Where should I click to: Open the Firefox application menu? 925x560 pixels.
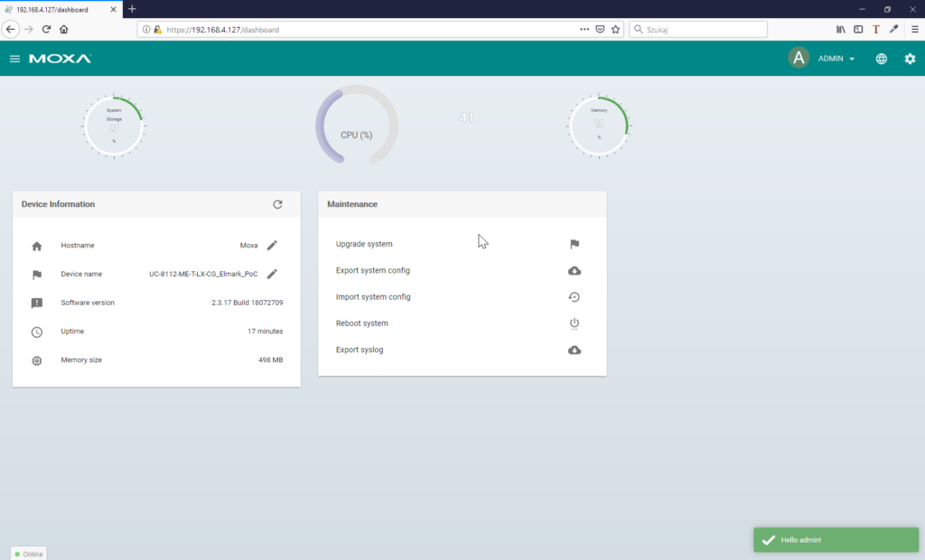click(914, 29)
